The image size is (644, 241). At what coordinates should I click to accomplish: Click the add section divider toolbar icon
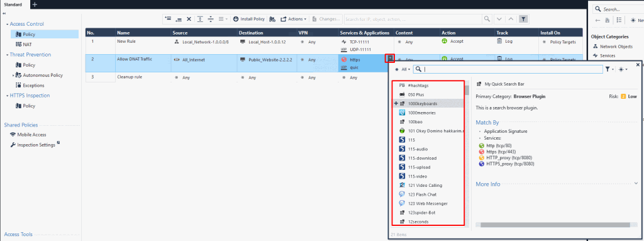coord(211,19)
